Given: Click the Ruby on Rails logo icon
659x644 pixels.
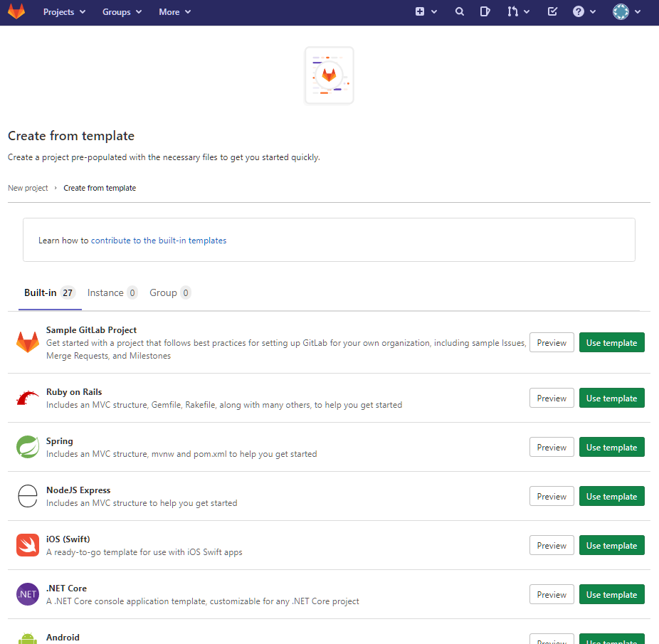Looking at the screenshot, I should coord(28,398).
